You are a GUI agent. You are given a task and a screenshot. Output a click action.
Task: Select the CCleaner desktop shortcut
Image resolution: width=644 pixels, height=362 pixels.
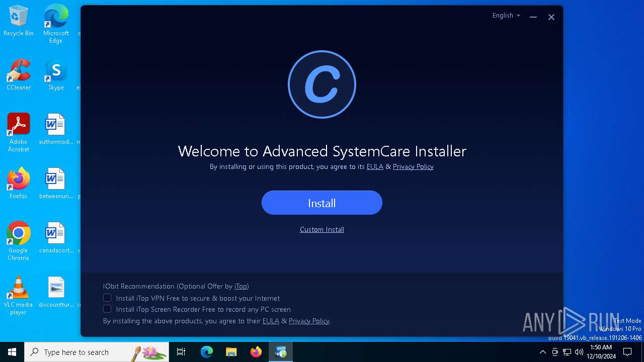point(19,75)
